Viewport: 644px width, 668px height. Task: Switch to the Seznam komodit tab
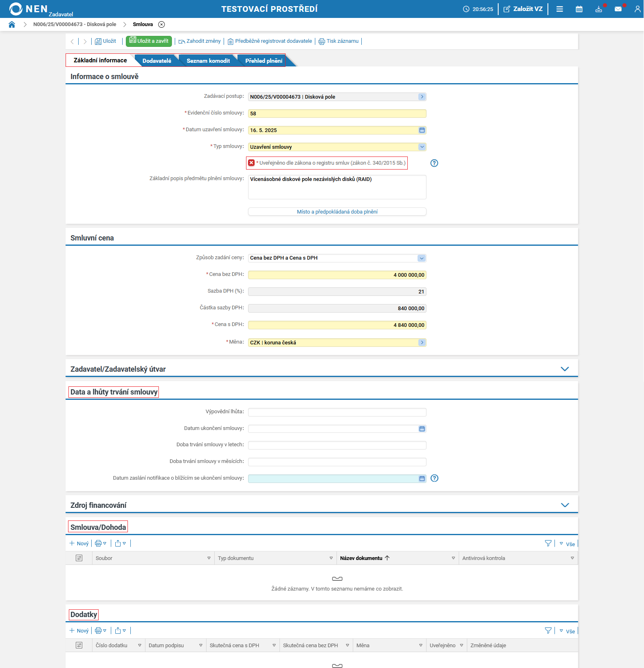[x=208, y=61]
